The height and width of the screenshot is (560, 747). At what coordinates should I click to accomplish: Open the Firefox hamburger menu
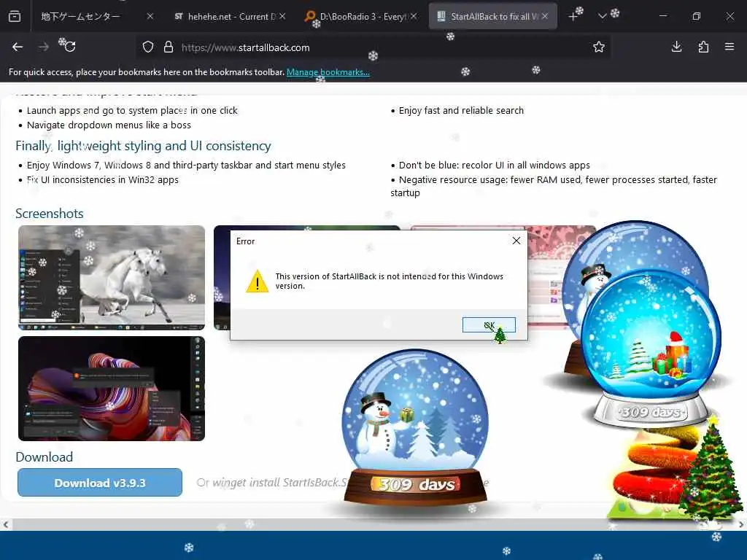click(x=729, y=47)
